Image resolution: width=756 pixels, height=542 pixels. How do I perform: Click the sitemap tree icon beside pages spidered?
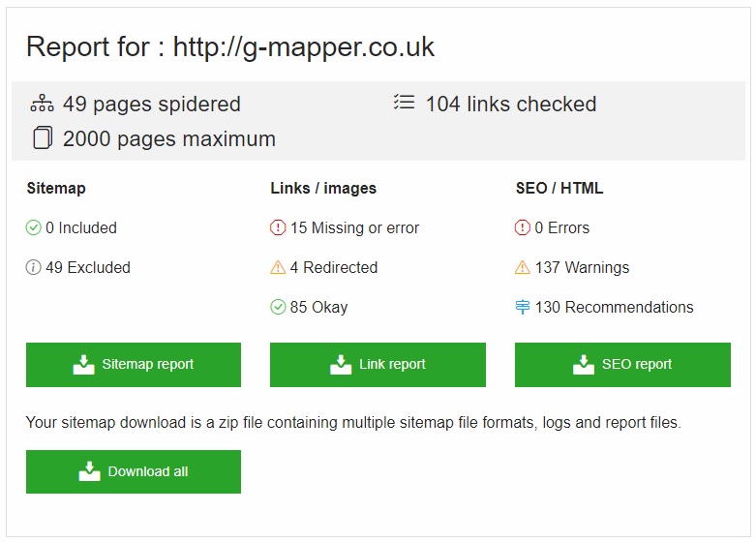point(43,104)
